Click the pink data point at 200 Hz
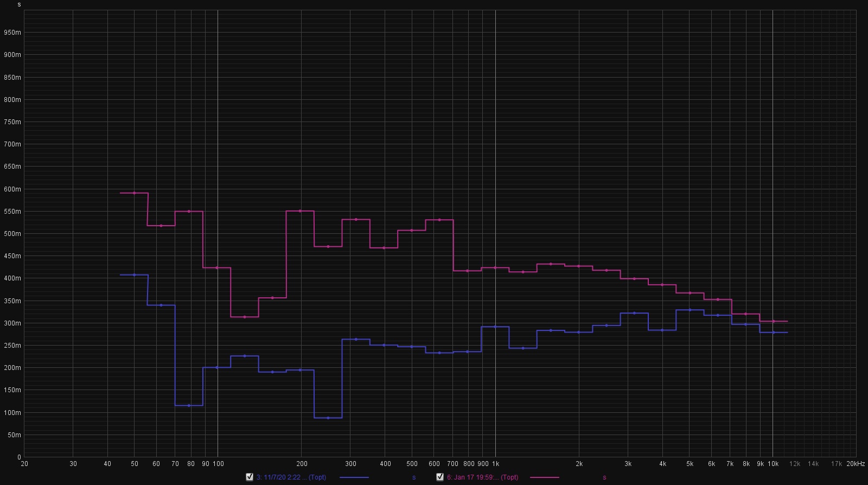 pos(300,211)
